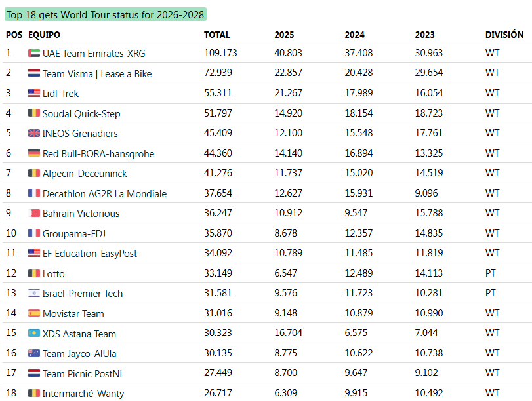Open the EF Education-EasyPost team link

[x=90, y=254]
